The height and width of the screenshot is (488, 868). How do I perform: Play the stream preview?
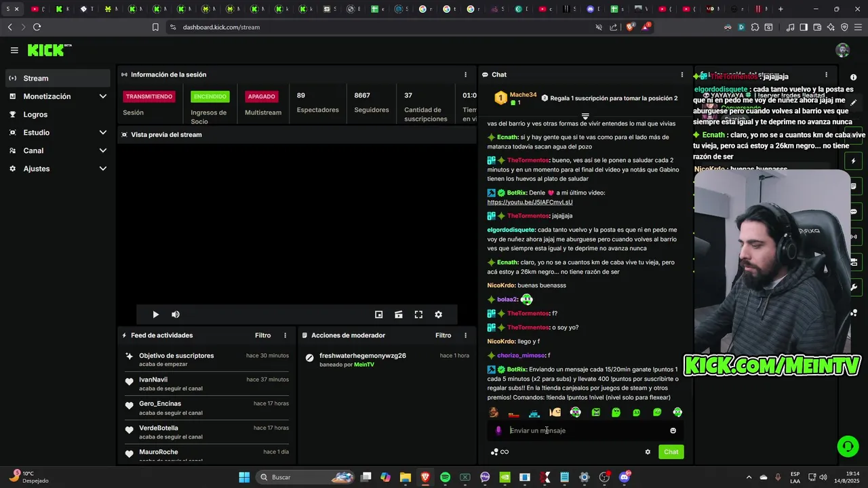pos(155,314)
